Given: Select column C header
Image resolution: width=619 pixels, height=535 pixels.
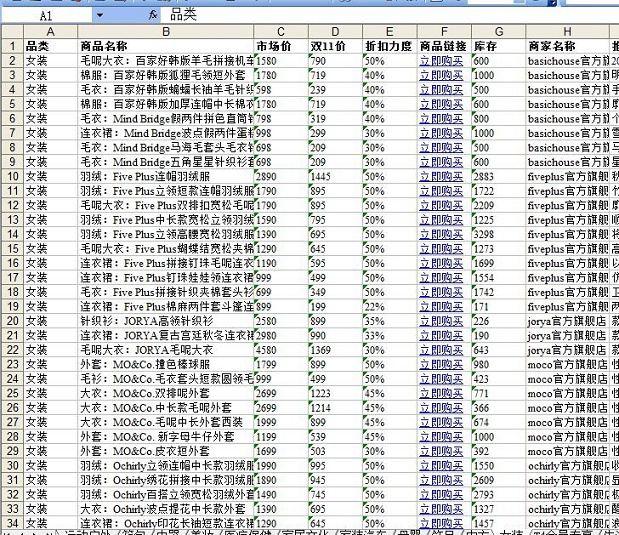Looking at the screenshot, I should point(281,32).
